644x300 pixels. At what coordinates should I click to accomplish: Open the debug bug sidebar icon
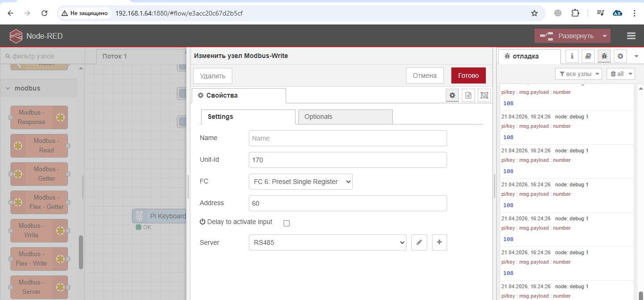pos(604,56)
